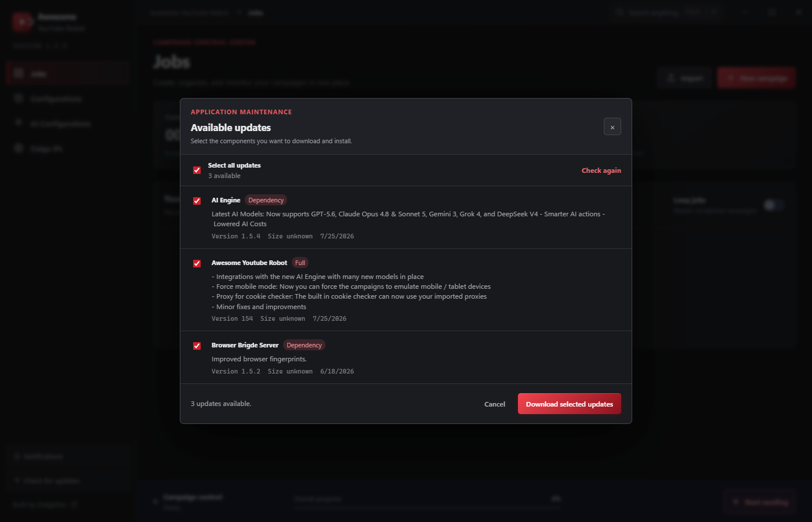Screen dimensions: 812x522
Task: Uncheck the Awesome Youtube Robot update
Action: 197,263
